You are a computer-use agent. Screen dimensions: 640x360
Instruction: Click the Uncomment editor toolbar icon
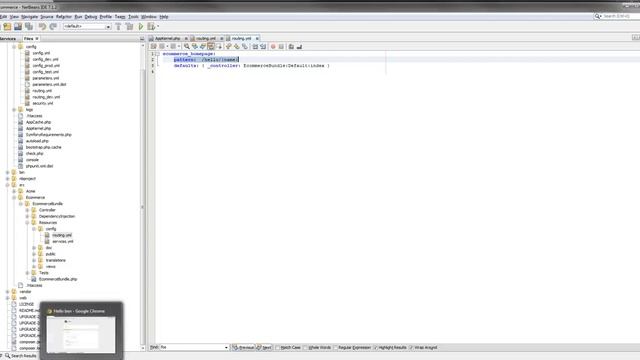click(x=299, y=47)
